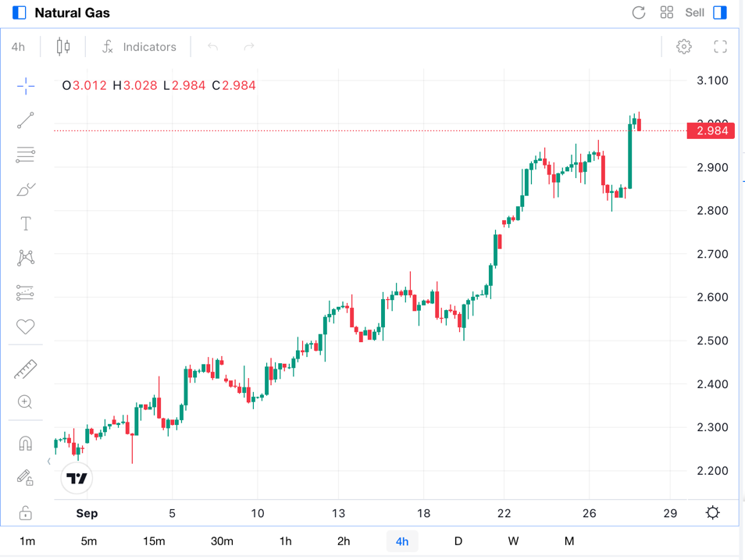Viewport: 745px width, 560px height.
Task: Select the crosshair cursor tool
Action: click(x=26, y=86)
